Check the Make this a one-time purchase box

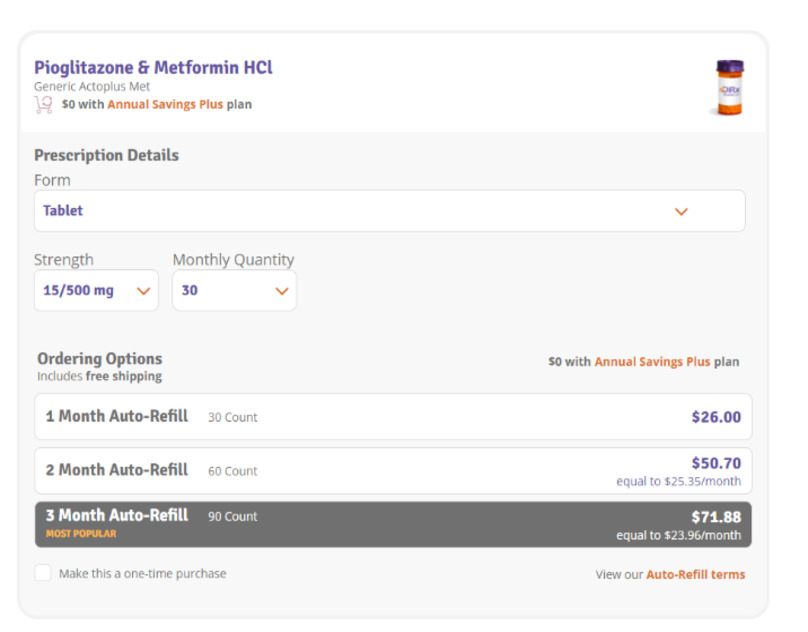pyautogui.click(x=43, y=573)
